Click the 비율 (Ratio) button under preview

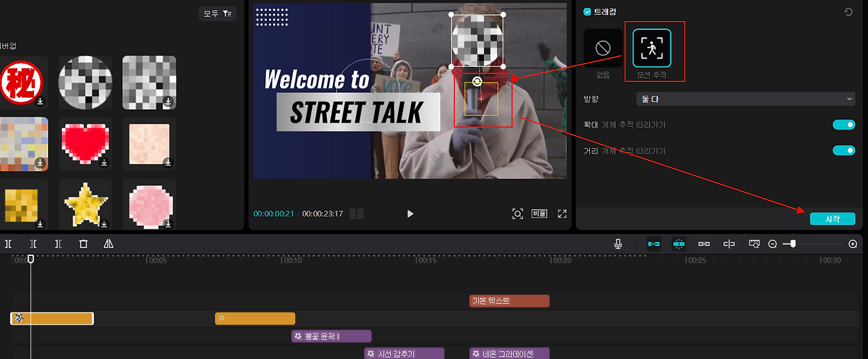coord(539,214)
